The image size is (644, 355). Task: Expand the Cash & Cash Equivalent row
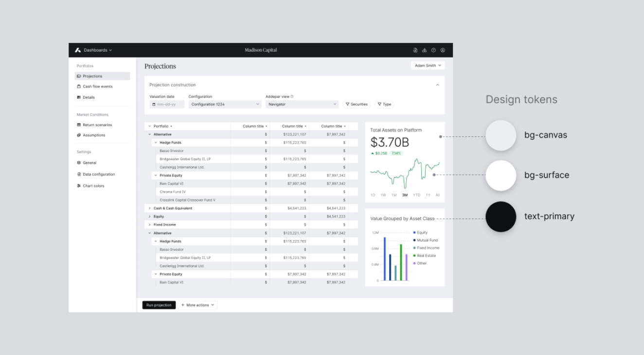(149, 208)
